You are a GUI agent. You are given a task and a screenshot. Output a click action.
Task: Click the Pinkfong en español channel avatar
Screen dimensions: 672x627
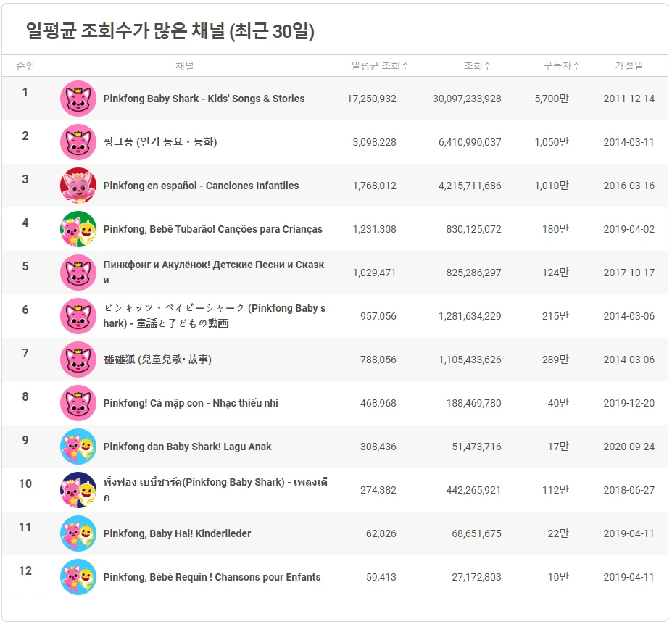pos(78,185)
